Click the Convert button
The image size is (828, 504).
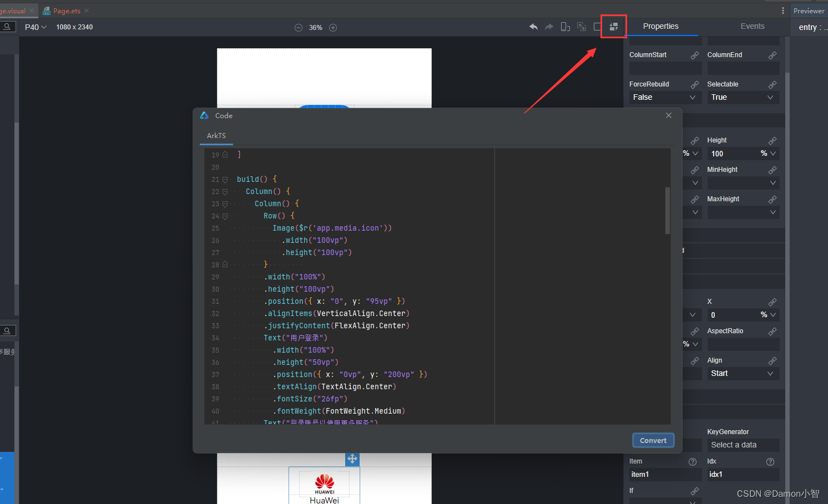(653, 440)
